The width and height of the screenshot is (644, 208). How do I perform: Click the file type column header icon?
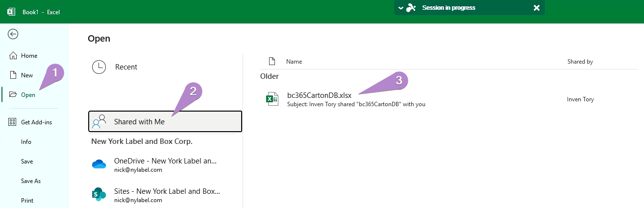pos(272,62)
